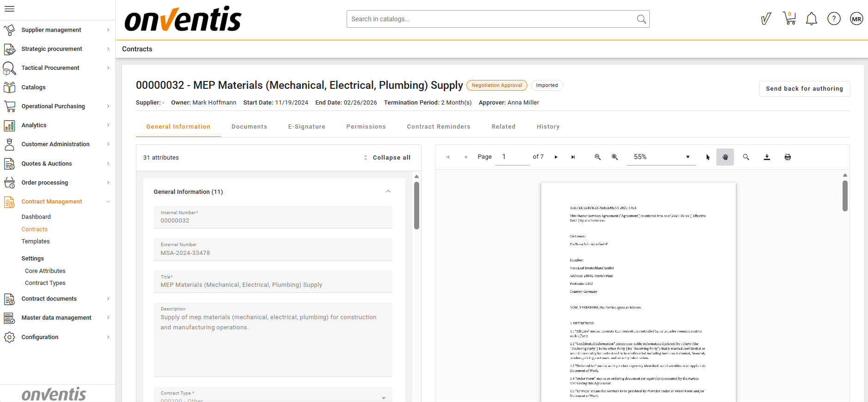Switch to the Documents tab

click(x=249, y=127)
